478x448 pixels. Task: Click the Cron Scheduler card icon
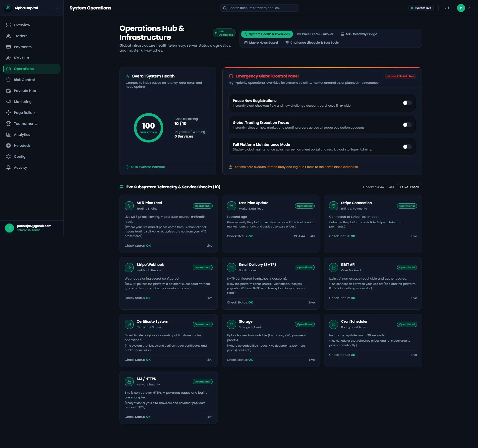(x=334, y=324)
